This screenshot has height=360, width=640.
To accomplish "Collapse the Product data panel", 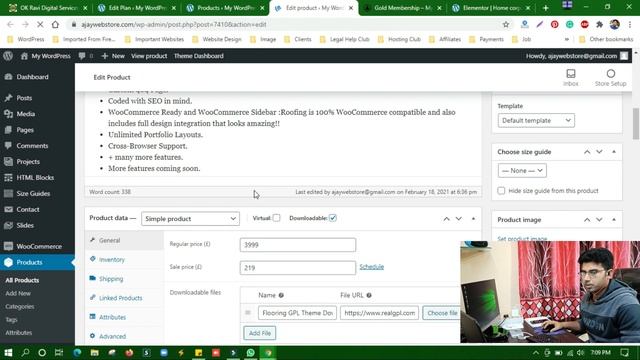I will 473,219.
